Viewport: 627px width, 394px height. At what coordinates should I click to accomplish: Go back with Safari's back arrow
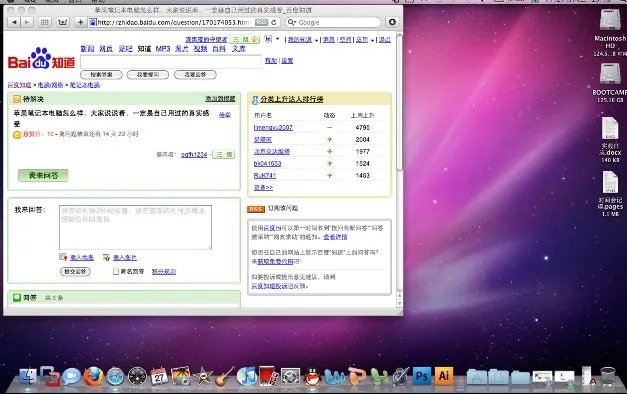[14, 22]
